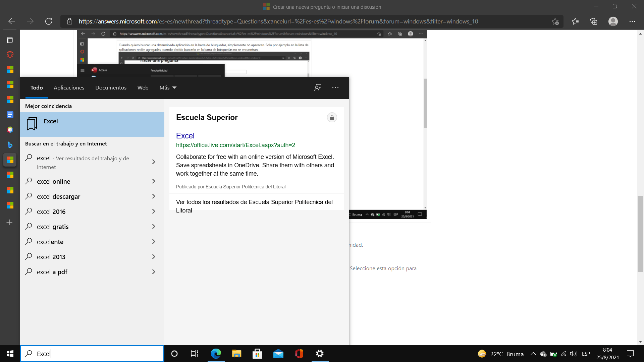
Task: Click the lock icon beside Escuela Superior
Action: [332, 118]
